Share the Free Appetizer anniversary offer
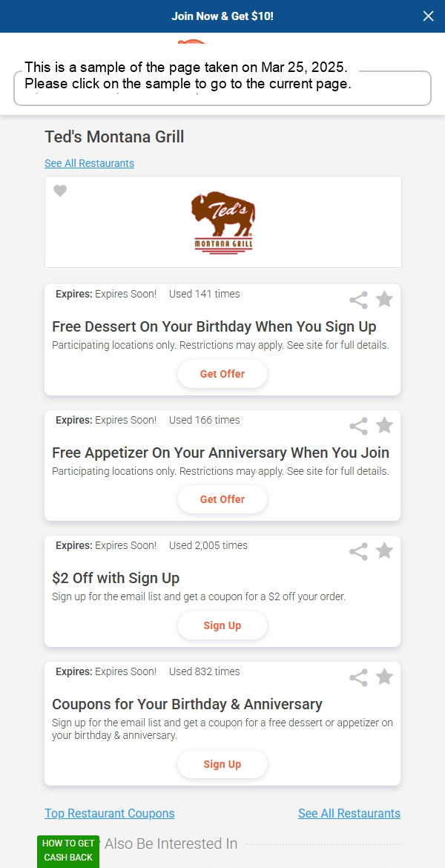 coord(359,427)
